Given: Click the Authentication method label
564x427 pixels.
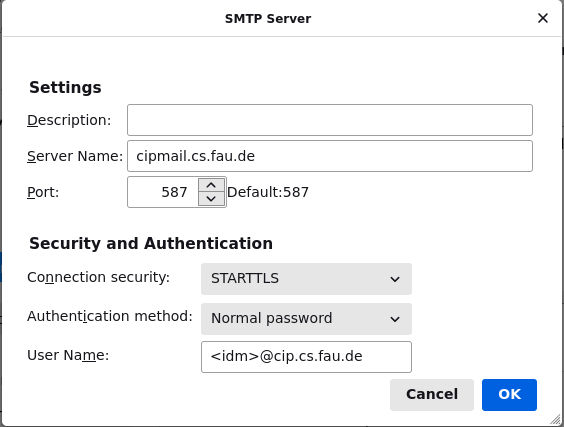Looking at the screenshot, I should coord(110,316).
